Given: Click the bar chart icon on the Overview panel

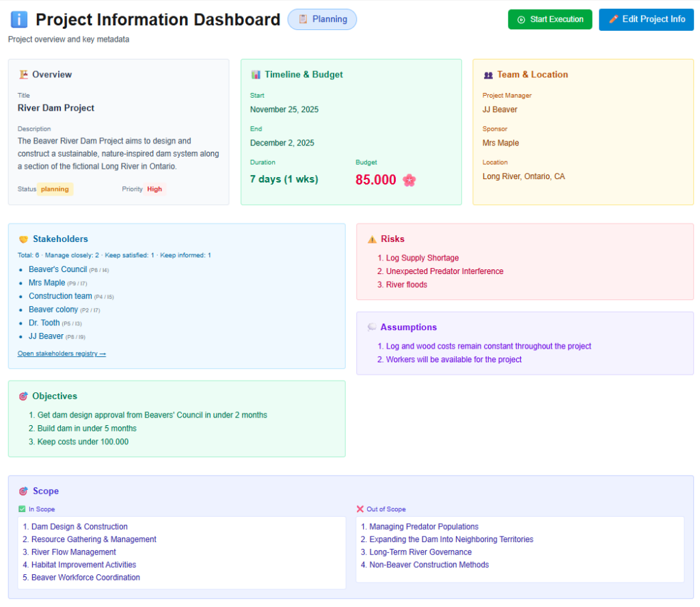Looking at the screenshot, I should pyautogui.click(x=22, y=74).
